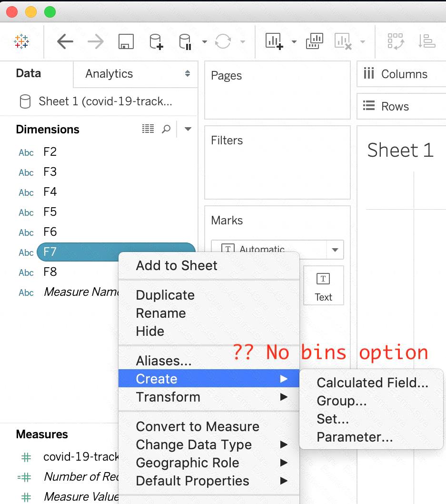Click the Text button on Marks card
The width and height of the screenshot is (446, 504).
pos(323,285)
